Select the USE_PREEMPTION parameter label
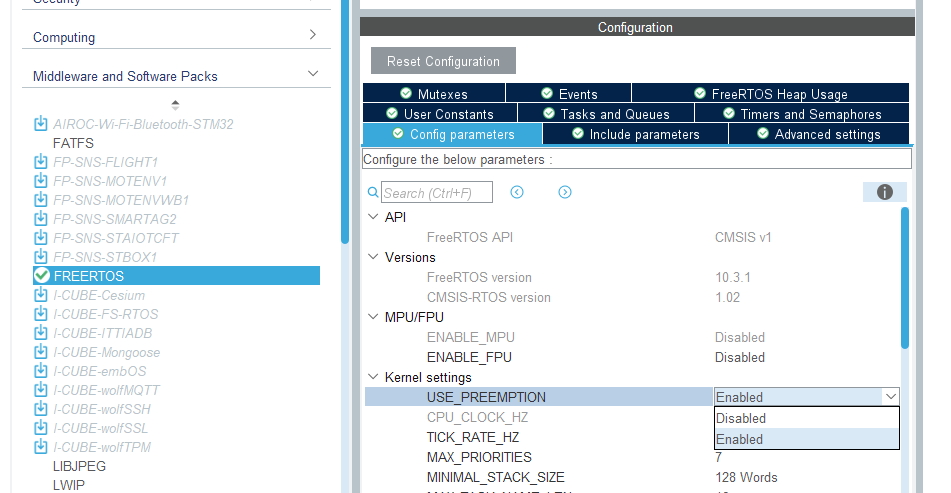This screenshot has width=951, height=493. (x=486, y=397)
